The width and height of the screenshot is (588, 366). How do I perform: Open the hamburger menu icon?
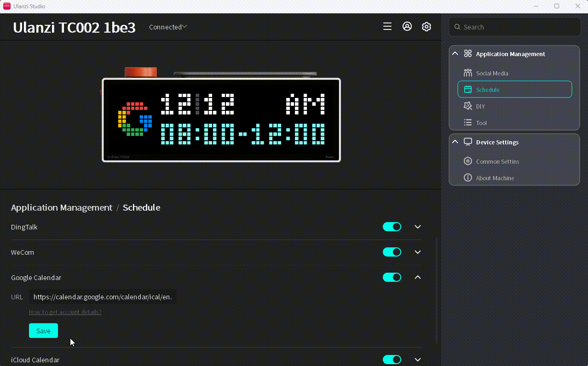387,27
